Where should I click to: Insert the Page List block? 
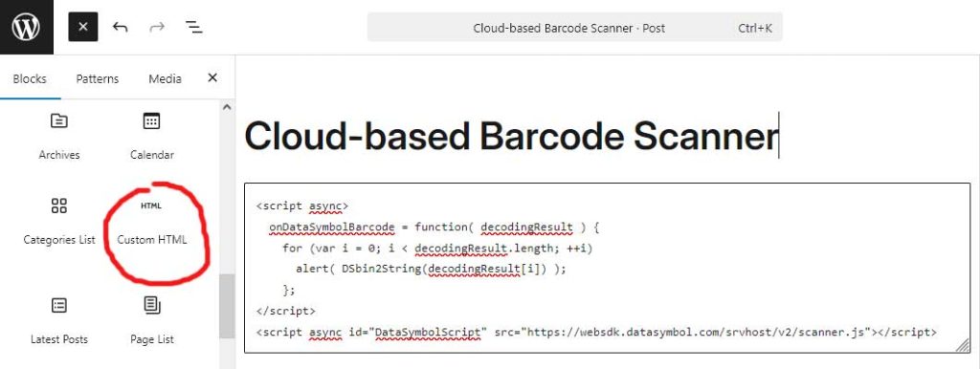tap(152, 321)
